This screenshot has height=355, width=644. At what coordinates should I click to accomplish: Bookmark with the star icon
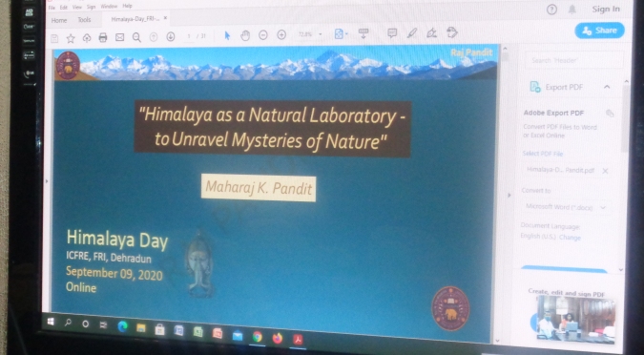[x=71, y=38]
